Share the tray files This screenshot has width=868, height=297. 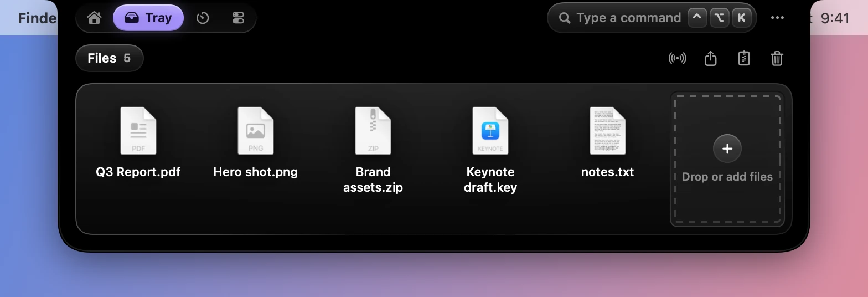pos(711,58)
